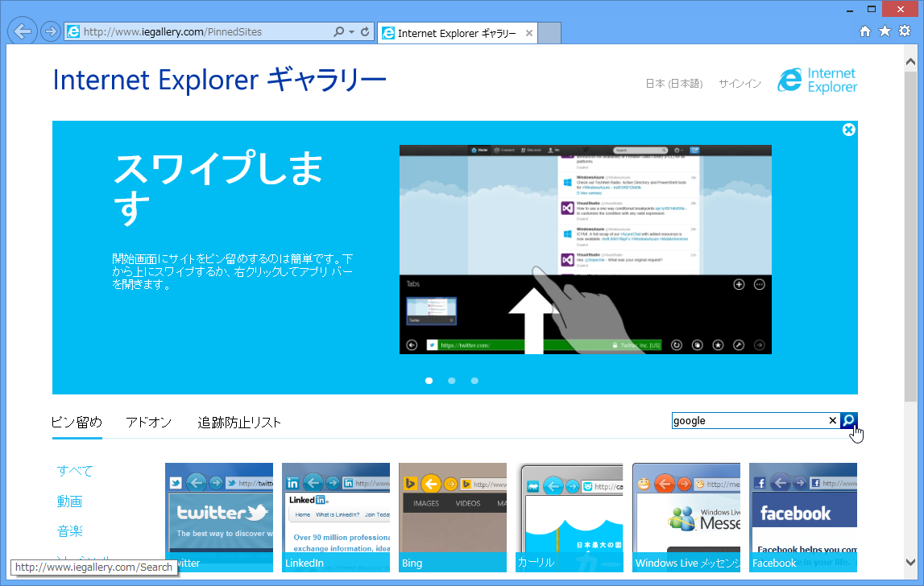
Task: Maximize the browser window
Action: click(872, 10)
